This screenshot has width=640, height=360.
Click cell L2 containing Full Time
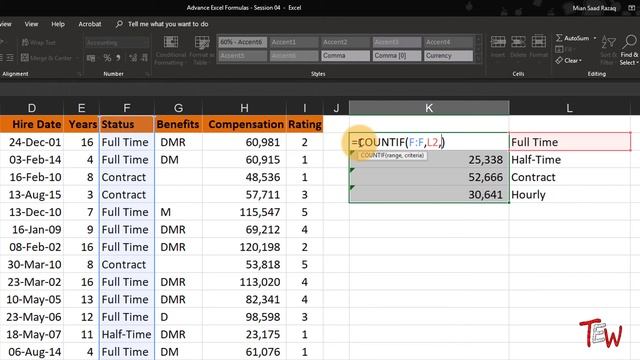coord(570,142)
